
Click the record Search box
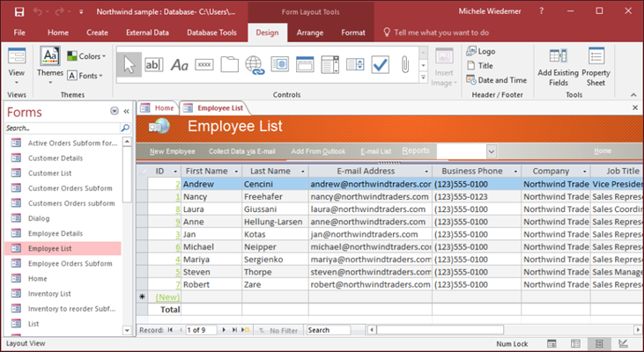click(x=329, y=330)
